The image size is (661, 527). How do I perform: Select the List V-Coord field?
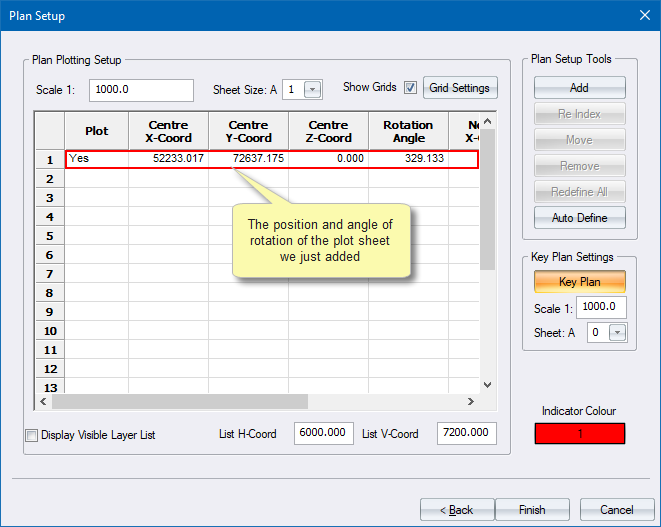pyautogui.click(x=466, y=433)
